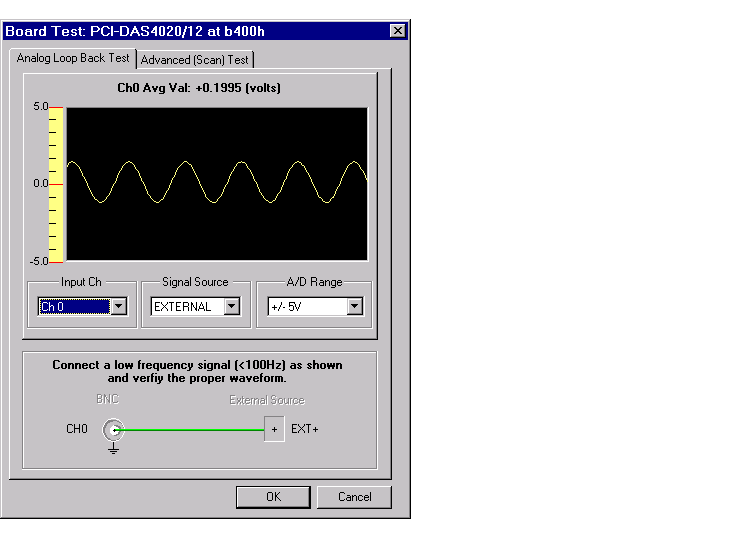Click the Cancel button
Image resolution: width=751 pixels, height=540 pixels.
(x=354, y=497)
